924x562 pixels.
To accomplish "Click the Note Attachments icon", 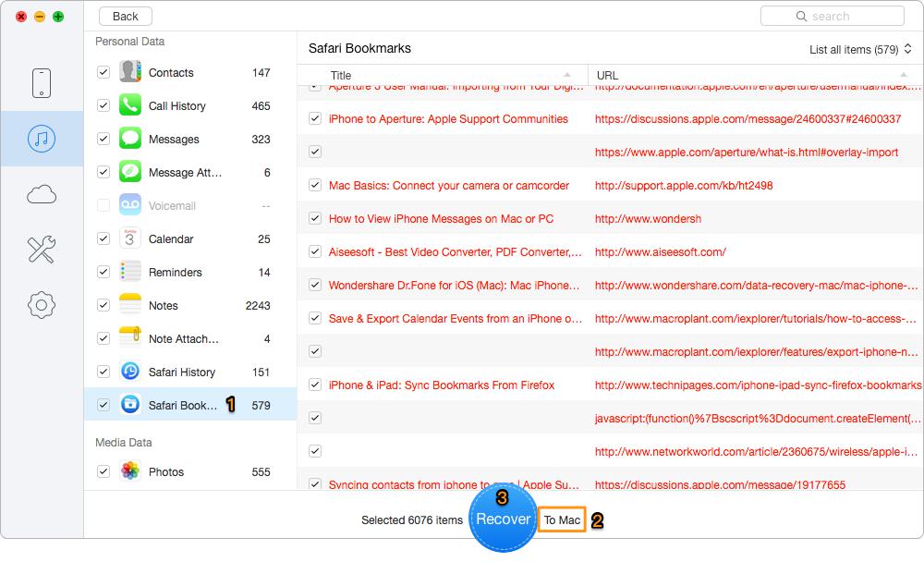I will click(130, 338).
